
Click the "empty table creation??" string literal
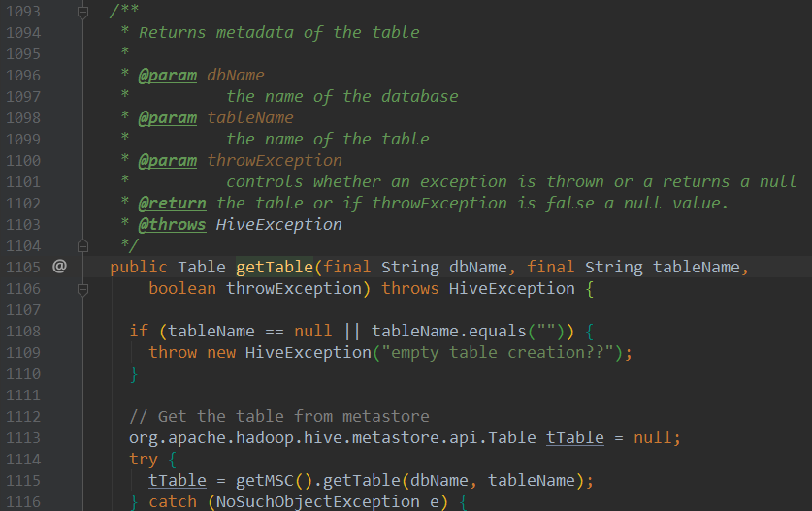pyautogui.click(x=501, y=352)
